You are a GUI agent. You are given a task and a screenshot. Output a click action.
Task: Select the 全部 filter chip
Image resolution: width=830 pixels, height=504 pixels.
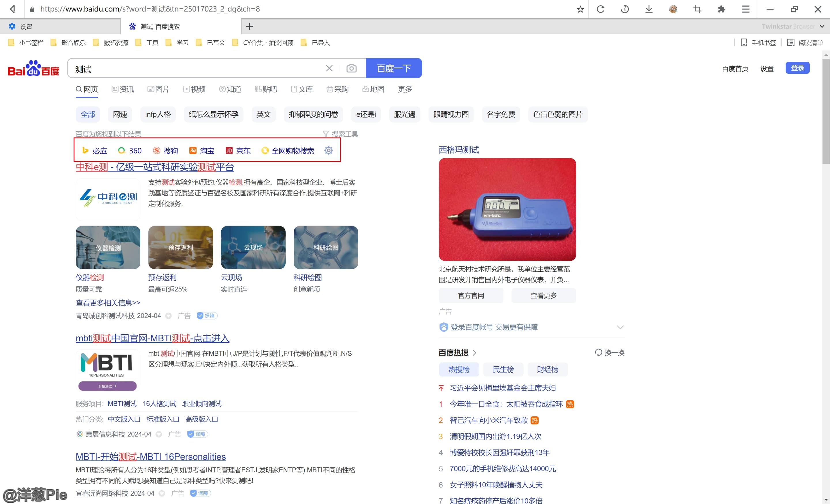(88, 114)
